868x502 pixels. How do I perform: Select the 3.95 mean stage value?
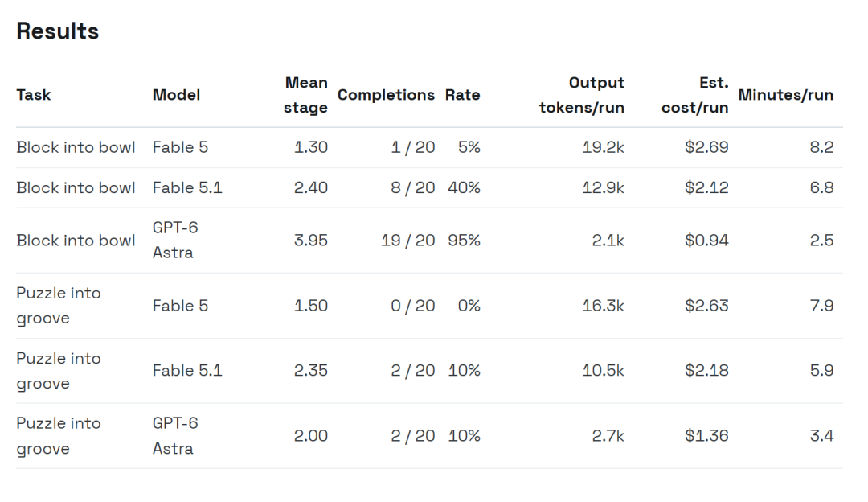point(310,241)
